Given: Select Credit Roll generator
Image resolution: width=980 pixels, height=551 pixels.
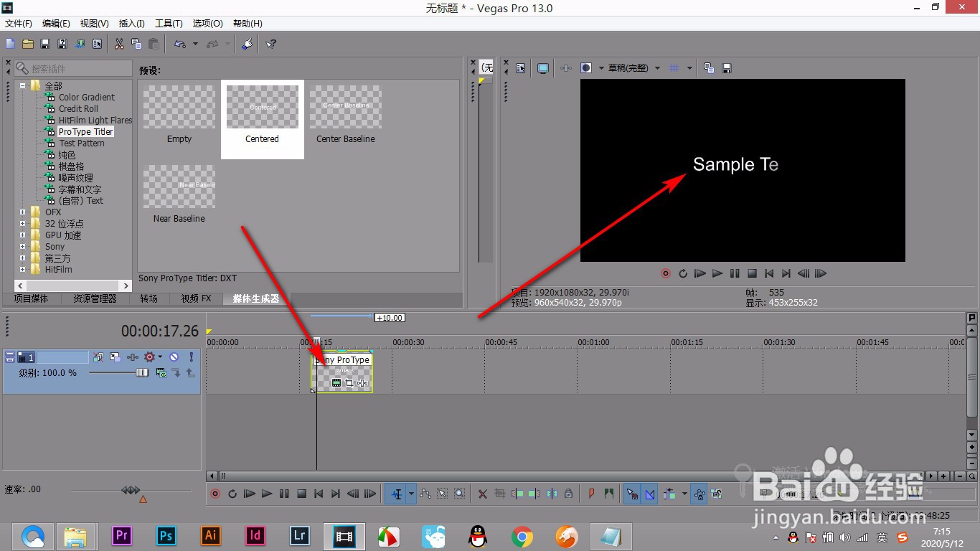Looking at the screenshot, I should tap(78, 109).
